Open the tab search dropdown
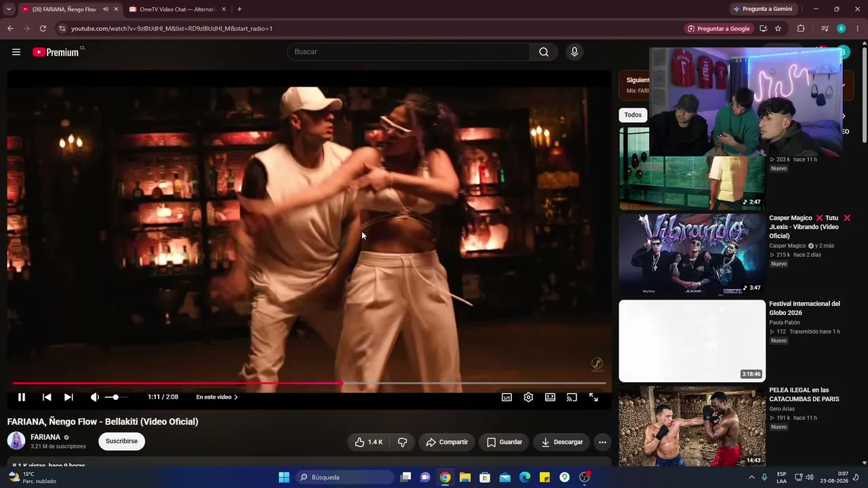Viewport: 868px width, 488px height. pyautogui.click(x=8, y=9)
